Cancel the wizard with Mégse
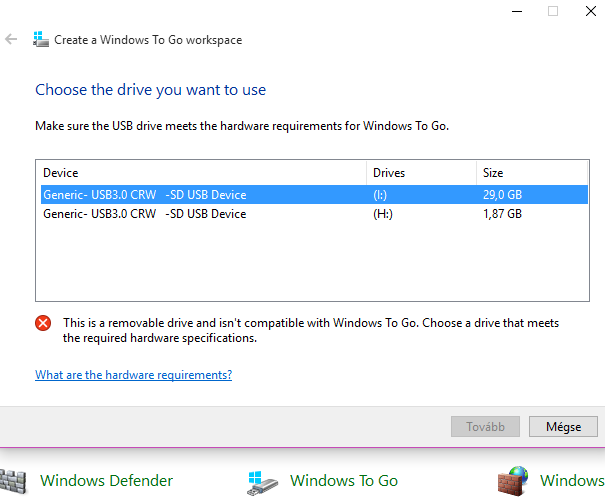This screenshot has width=605, height=500. (563, 427)
